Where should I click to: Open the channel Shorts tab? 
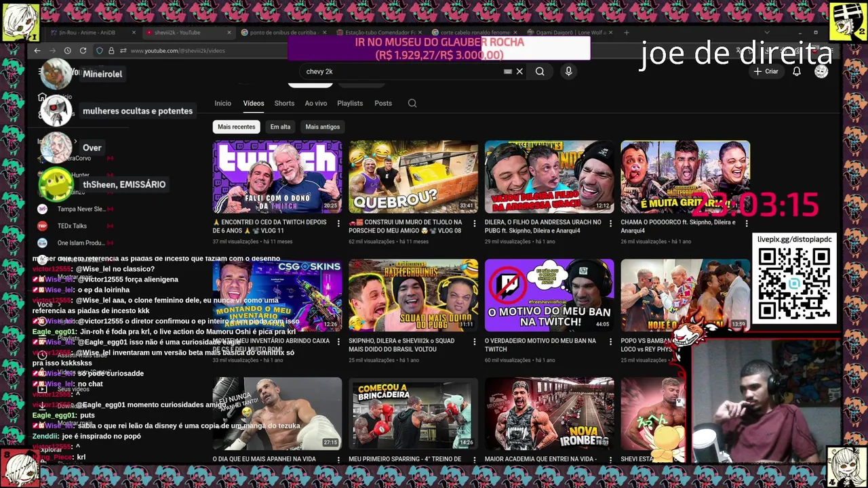point(284,103)
